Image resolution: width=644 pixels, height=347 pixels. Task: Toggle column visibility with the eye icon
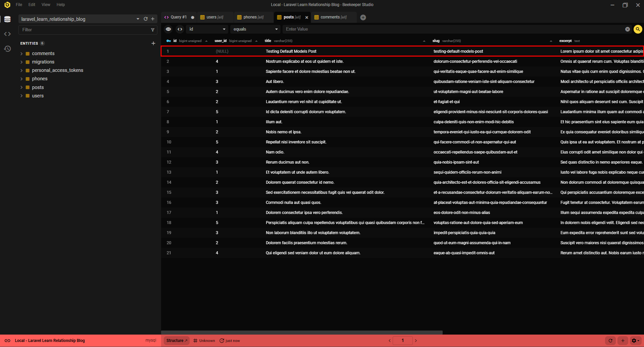click(168, 29)
